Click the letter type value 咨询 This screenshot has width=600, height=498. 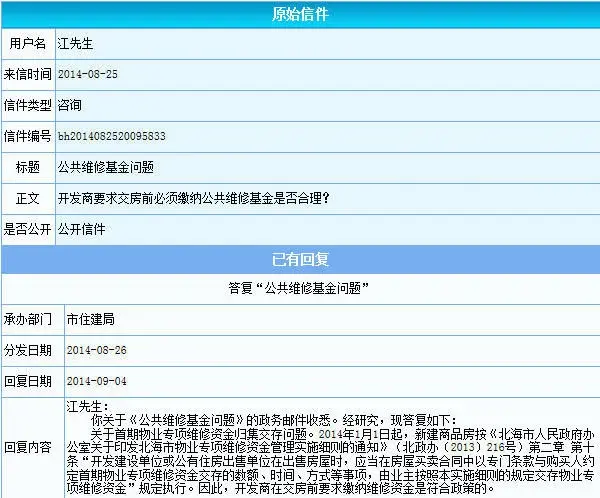69,105
